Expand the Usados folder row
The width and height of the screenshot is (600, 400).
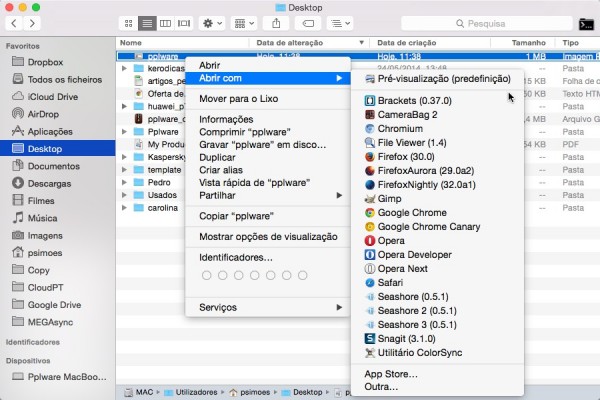pos(124,195)
